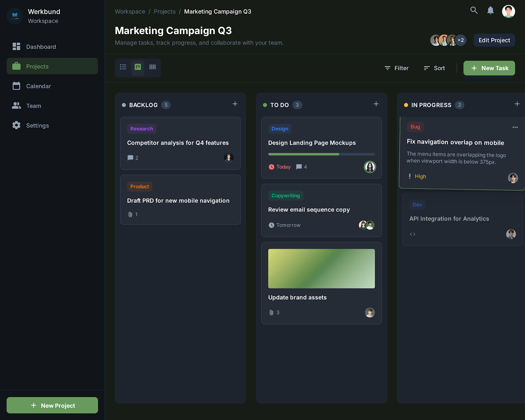This screenshot has height=420, width=525.
Task: Switch to Kanban board view
Action: click(138, 68)
